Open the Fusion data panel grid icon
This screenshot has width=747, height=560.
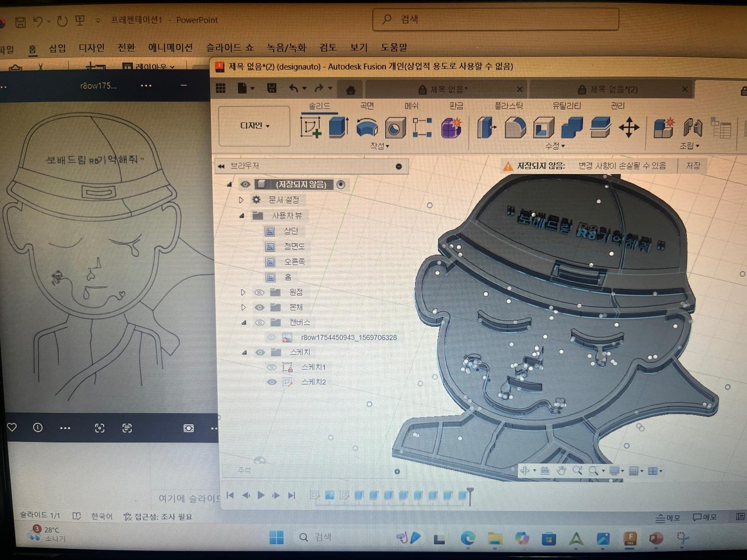tap(220, 88)
